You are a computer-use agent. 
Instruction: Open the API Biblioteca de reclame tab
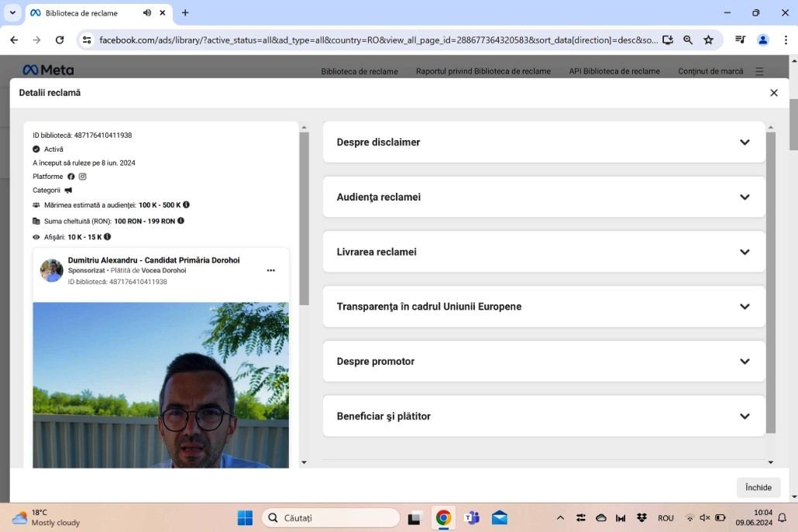tap(614, 71)
